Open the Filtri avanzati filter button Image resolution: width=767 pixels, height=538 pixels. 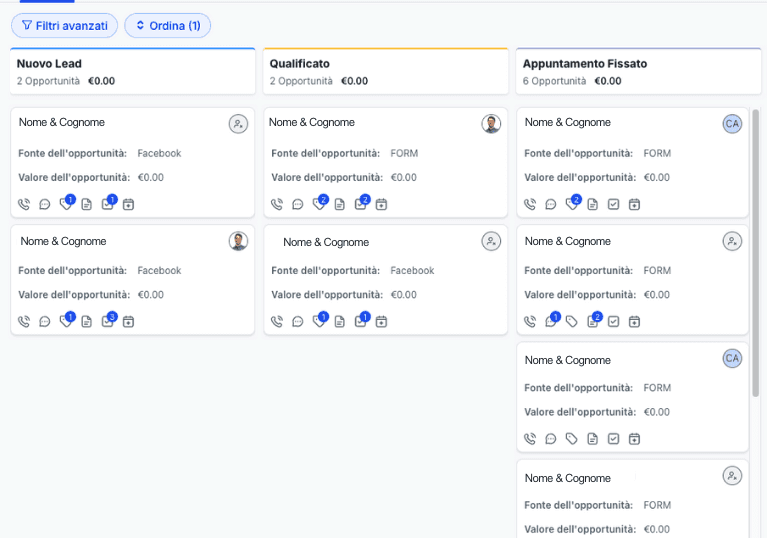(65, 25)
